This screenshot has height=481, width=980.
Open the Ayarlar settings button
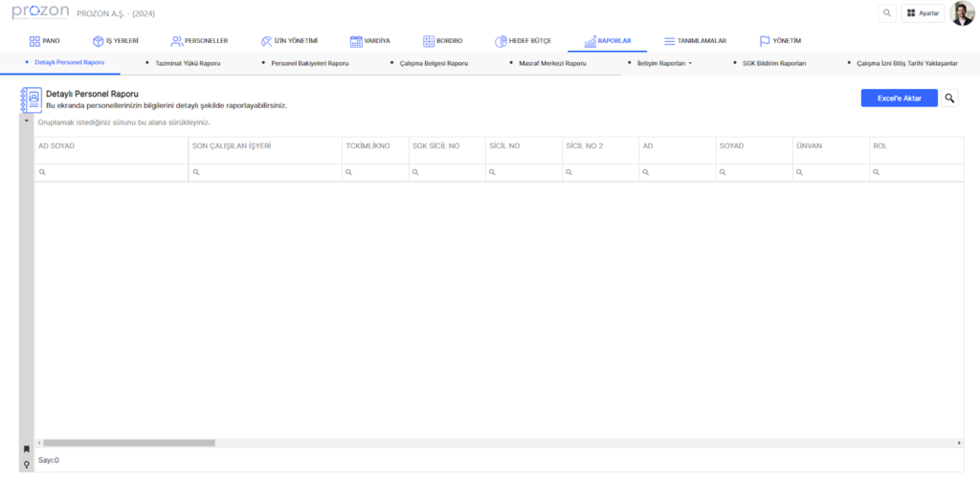(x=923, y=13)
